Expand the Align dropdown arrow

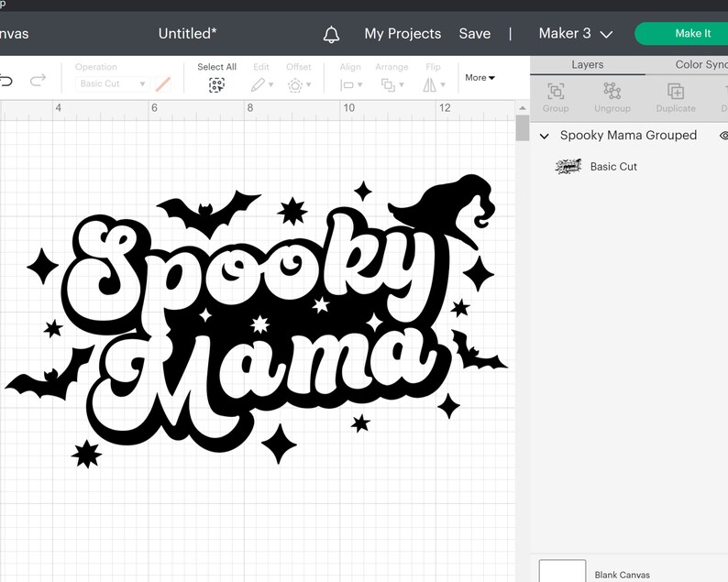click(359, 85)
